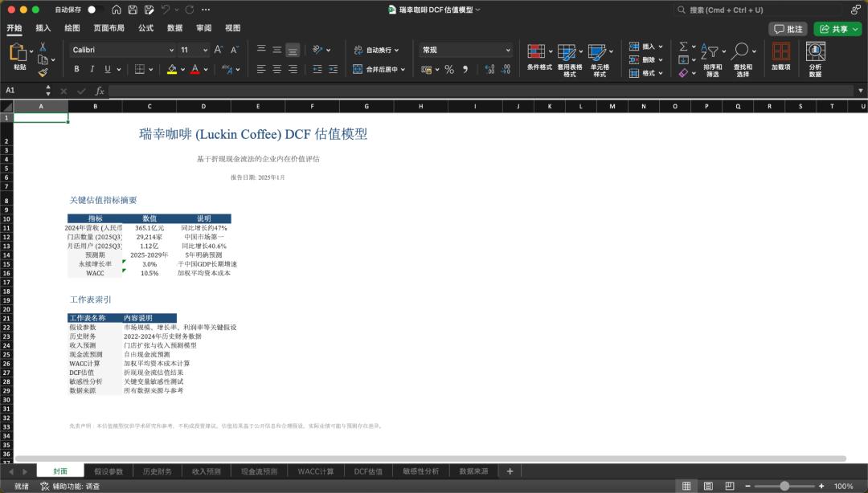Open the more options ellipsis in title bar

[206, 10]
